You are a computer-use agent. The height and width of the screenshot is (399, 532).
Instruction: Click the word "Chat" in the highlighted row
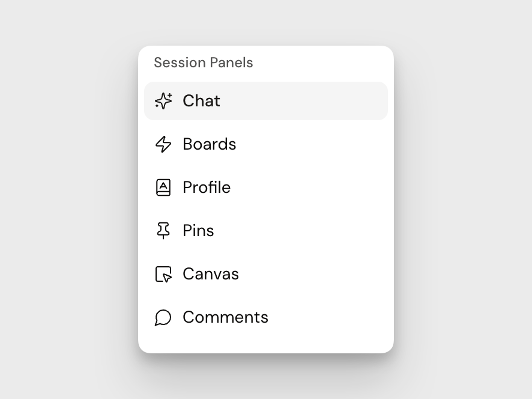[x=201, y=101]
